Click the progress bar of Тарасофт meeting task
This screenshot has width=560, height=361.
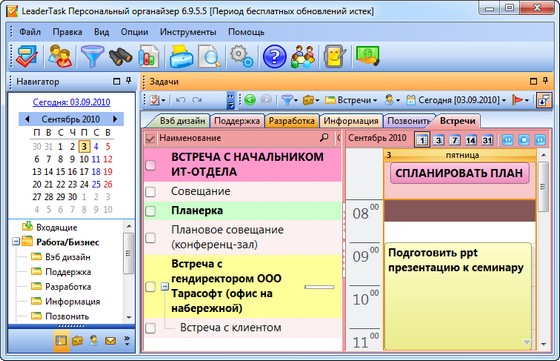coord(319,287)
